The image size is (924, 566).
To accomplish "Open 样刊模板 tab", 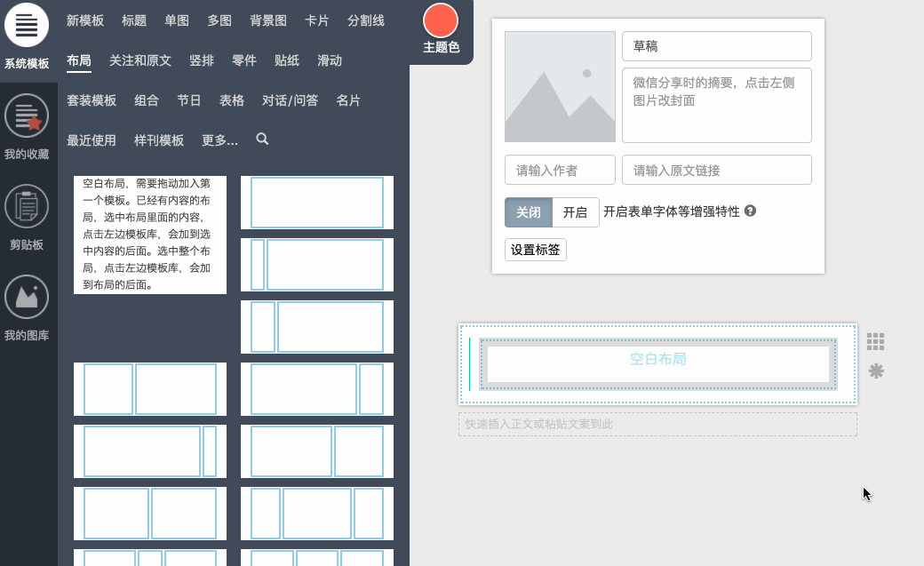I will point(159,140).
